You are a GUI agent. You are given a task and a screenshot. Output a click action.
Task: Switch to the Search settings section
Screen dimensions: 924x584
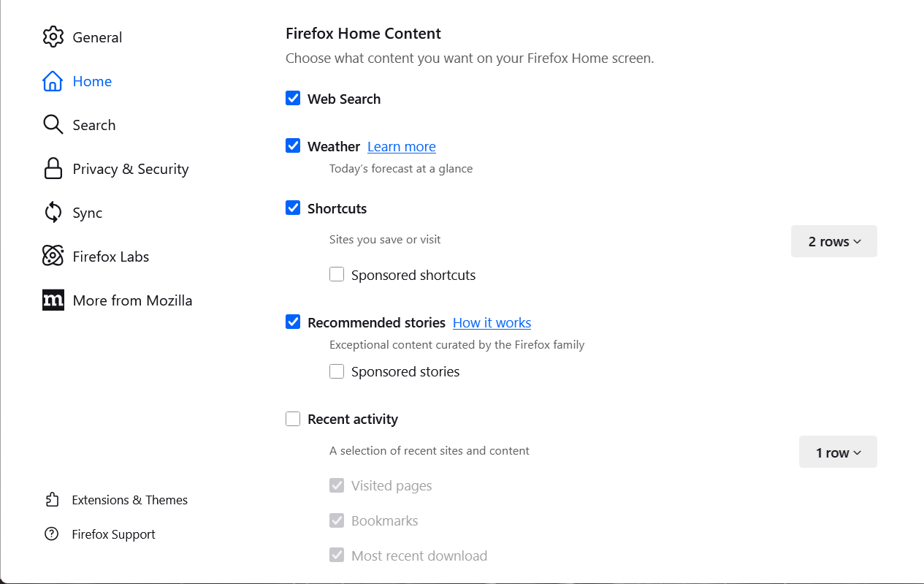coord(93,124)
